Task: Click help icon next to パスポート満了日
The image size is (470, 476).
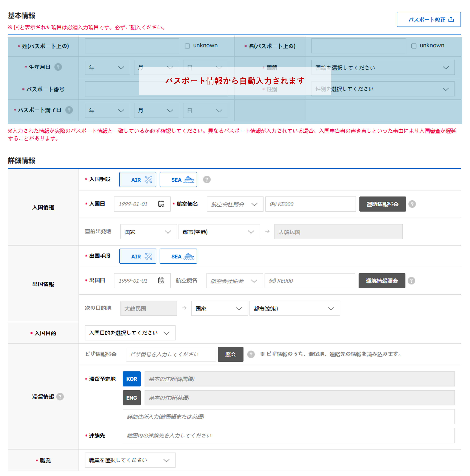Action: pyautogui.click(x=69, y=110)
